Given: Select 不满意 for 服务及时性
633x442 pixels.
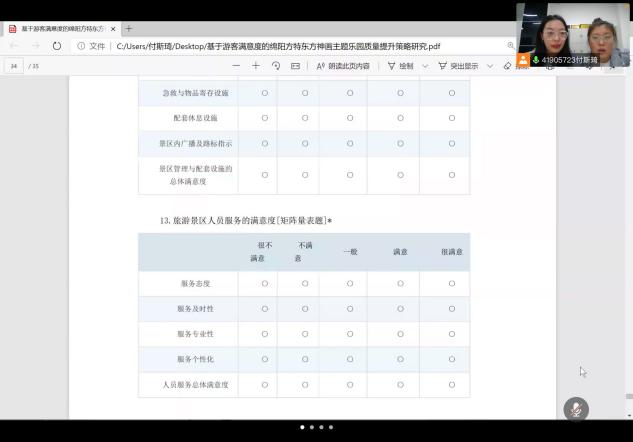Looking at the screenshot, I should point(305,309).
